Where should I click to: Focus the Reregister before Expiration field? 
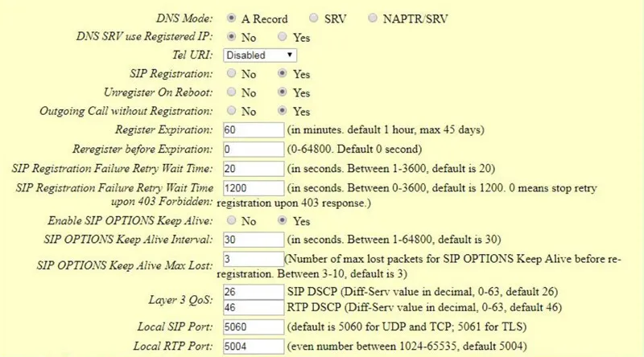point(253,149)
